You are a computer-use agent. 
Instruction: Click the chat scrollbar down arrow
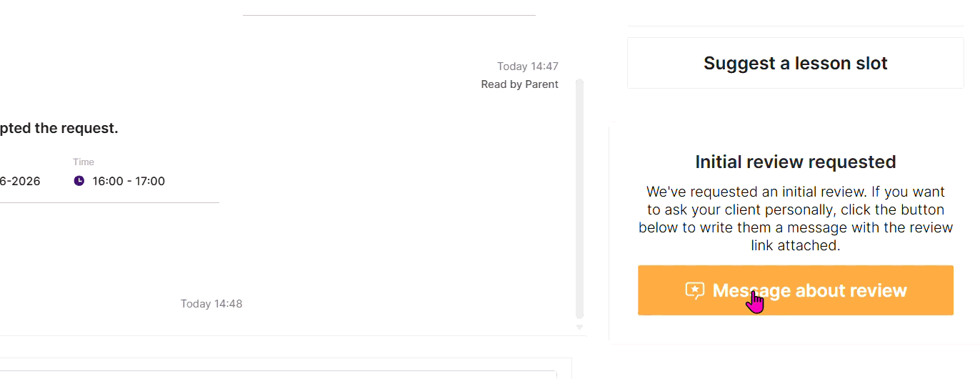579,328
